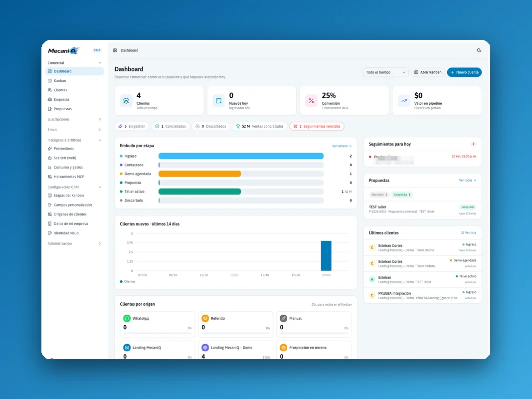Click the MecaniQ logo
This screenshot has width=532, height=399.
coord(64,50)
